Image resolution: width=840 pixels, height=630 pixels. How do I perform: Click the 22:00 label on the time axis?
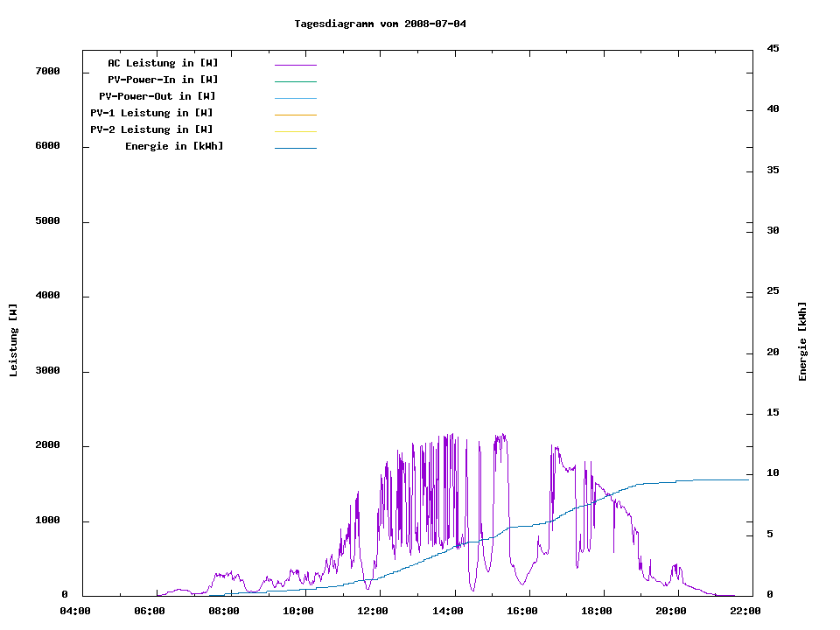[745, 611]
